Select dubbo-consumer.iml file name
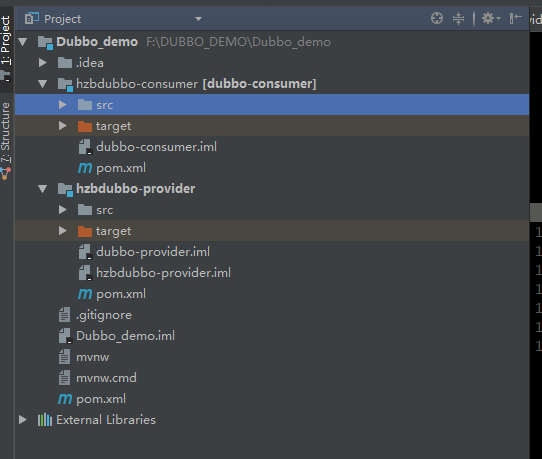This screenshot has height=459, width=542. click(x=157, y=147)
